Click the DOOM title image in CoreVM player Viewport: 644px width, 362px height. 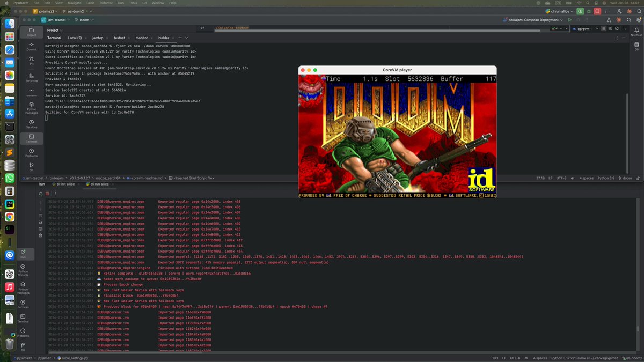click(397, 137)
